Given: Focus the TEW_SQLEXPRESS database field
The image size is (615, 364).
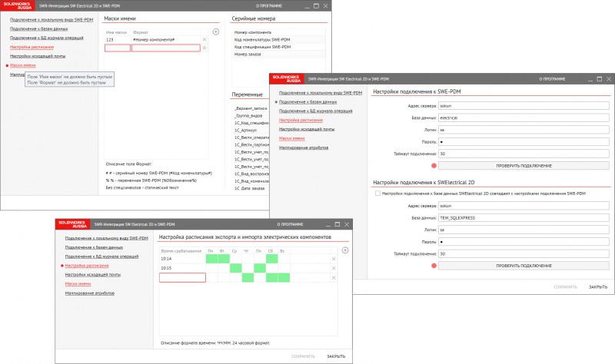Looking at the screenshot, I should coord(524,217).
